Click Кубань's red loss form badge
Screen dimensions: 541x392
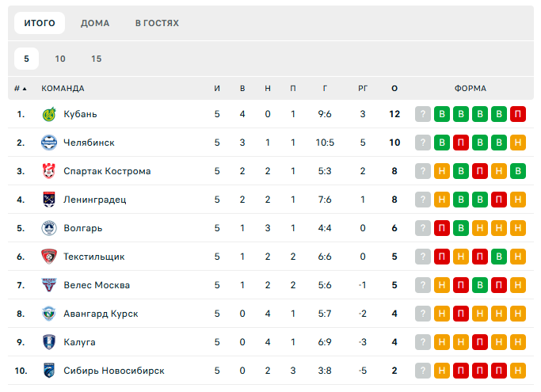point(518,114)
